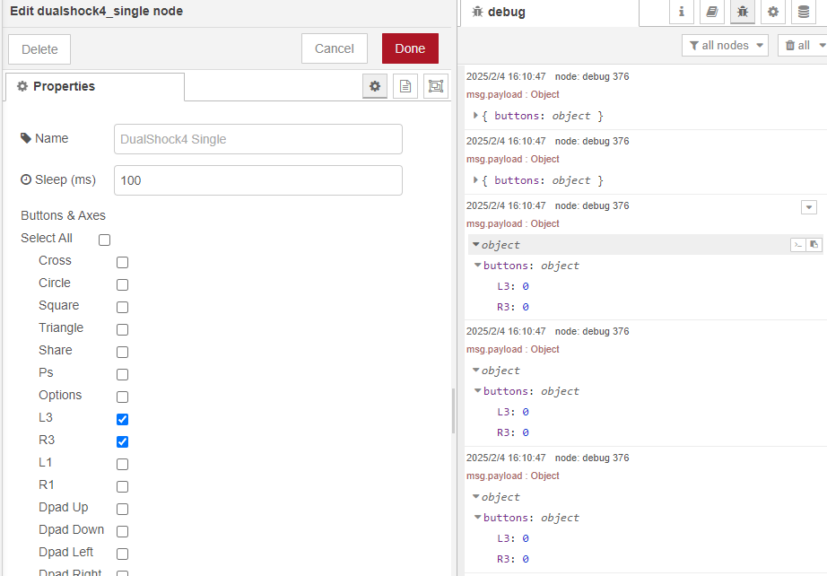The height and width of the screenshot is (576, 827).
Task: Collapse buttons in the fourth message
Action: pyautogui.click(x=478, y=391)
